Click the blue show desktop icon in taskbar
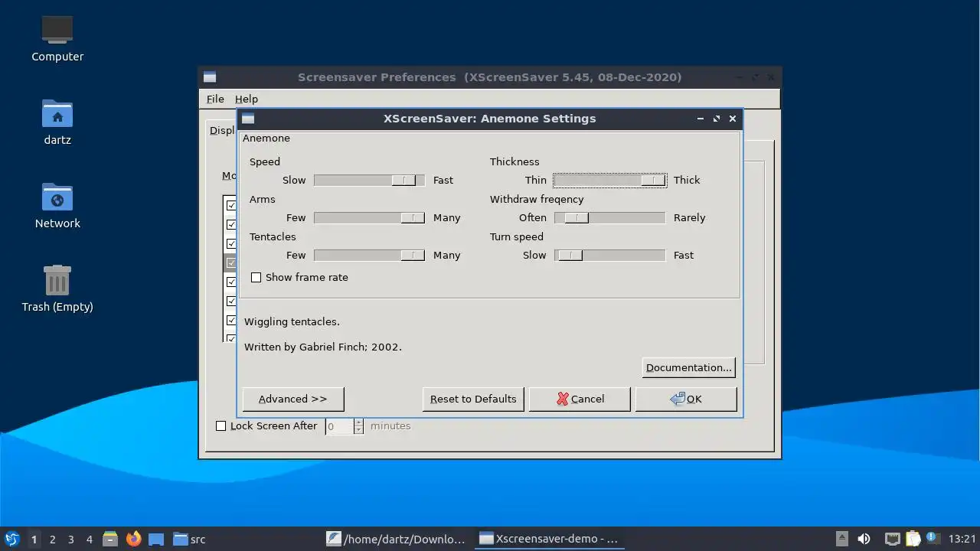Viewport: 980px width, 551px height. (156, 539)
